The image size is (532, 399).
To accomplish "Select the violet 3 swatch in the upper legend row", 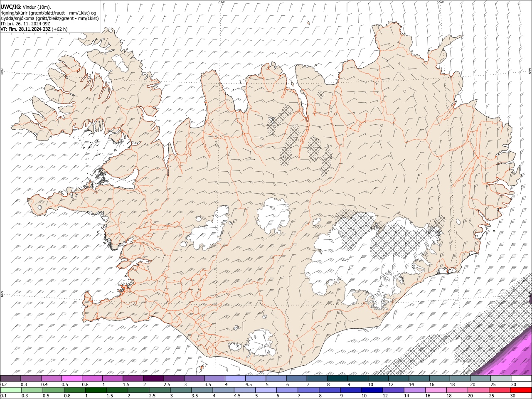I will 194,379.
